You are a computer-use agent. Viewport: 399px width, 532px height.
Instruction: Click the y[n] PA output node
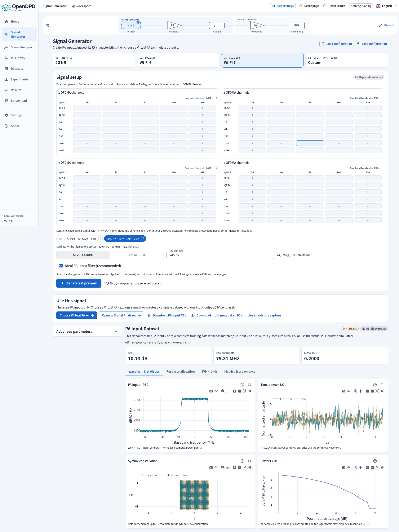[x=216, y=25]
